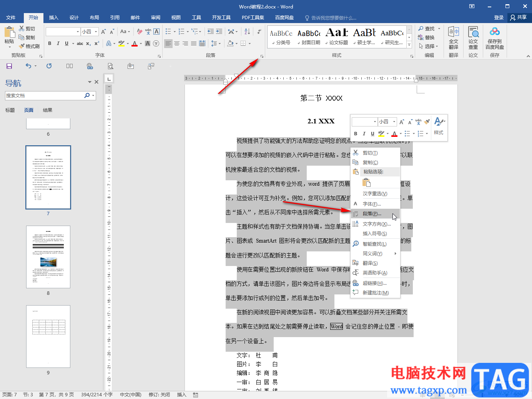Click the Grow Font icon in ribbon
Screen dimensions: 532x399
(103, 32)
